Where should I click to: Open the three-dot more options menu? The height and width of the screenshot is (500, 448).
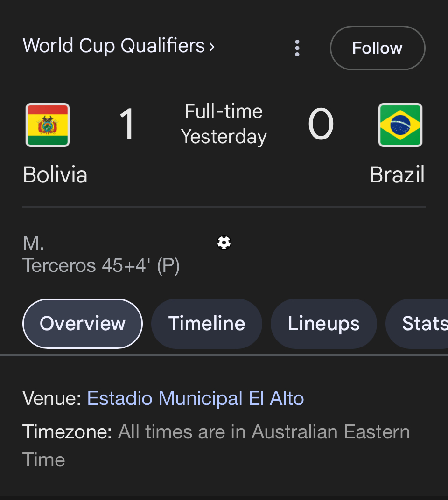coord(297,48)
